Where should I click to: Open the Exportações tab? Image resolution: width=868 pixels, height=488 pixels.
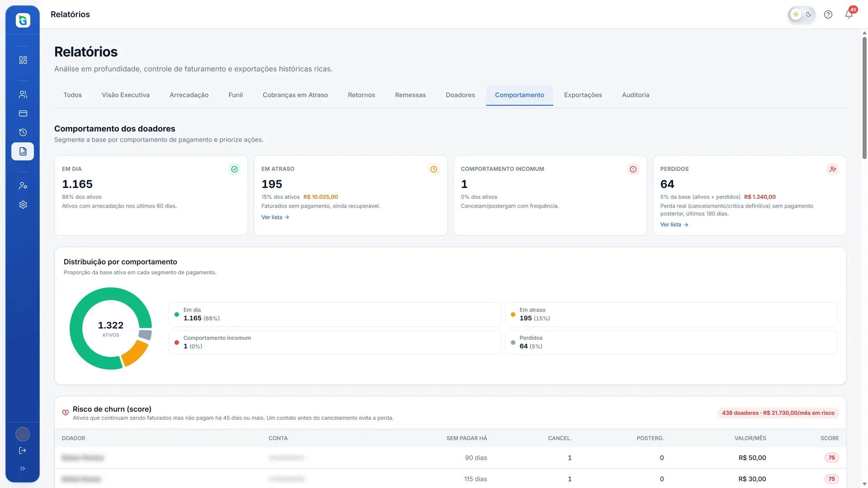click(x=583, y=95)
